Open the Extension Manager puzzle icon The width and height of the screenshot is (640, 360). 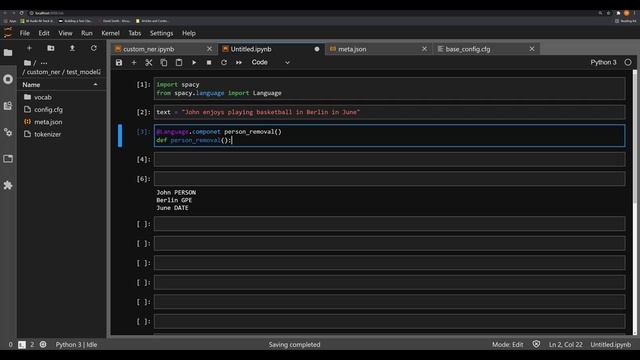tap(8, 185)
